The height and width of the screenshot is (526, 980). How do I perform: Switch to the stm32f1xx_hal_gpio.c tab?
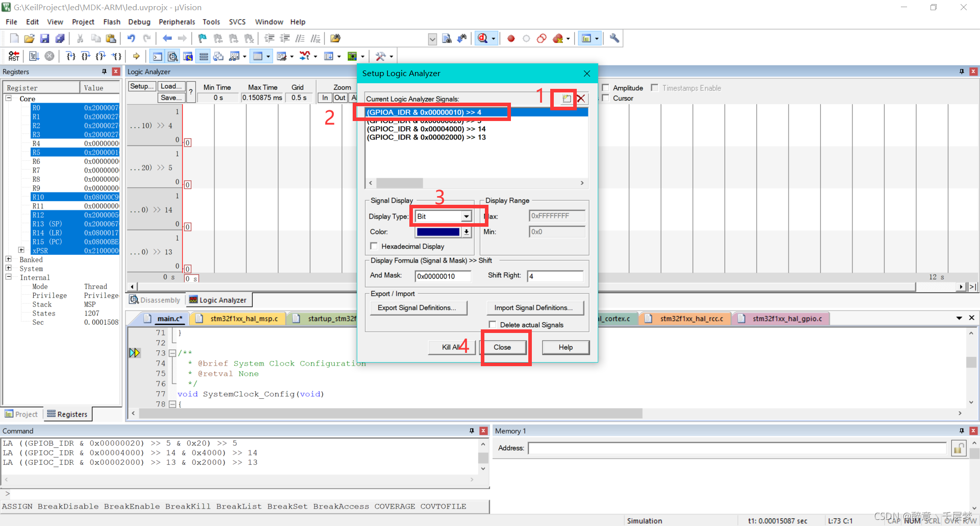(x=782, y=319)
